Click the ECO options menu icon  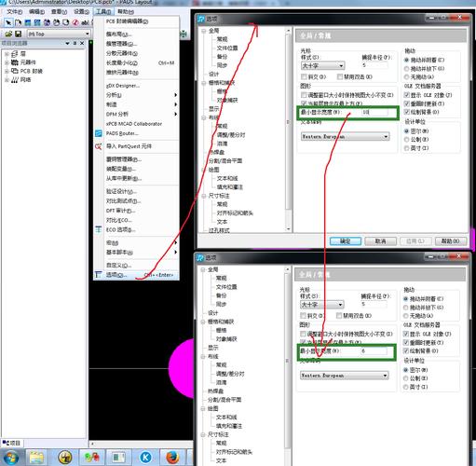click(99, 229)
